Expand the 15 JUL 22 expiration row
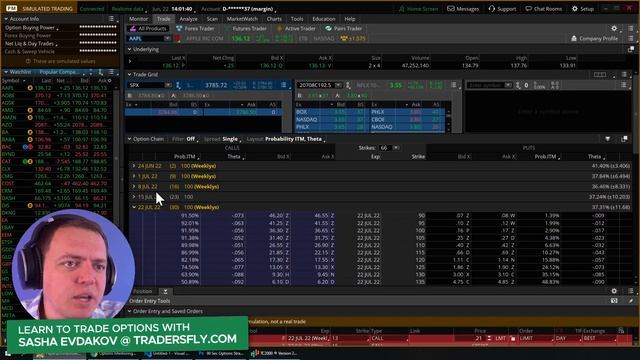This screenshot has width=640, height=360. coord(134,196)
